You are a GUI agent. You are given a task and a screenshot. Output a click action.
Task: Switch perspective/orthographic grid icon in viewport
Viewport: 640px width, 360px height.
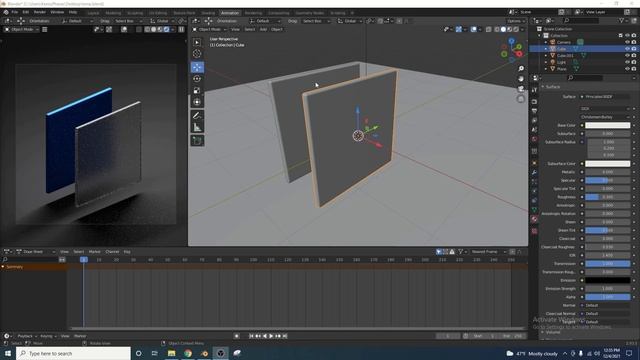521,99
